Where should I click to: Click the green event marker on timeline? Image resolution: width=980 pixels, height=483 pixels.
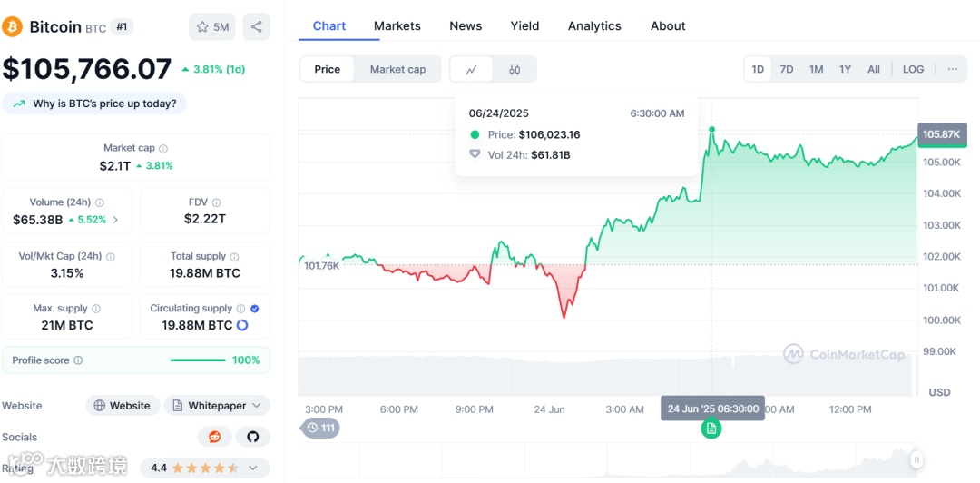711,429
